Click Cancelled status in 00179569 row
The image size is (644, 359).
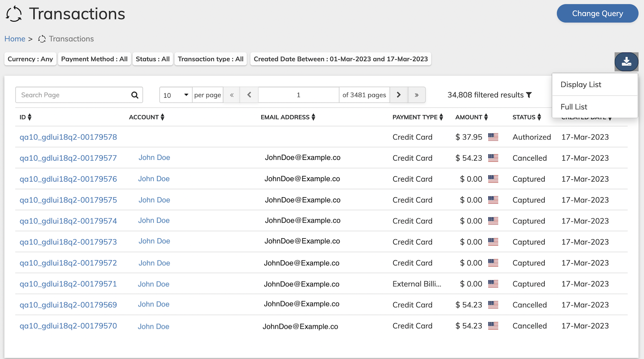click(530, 305)
